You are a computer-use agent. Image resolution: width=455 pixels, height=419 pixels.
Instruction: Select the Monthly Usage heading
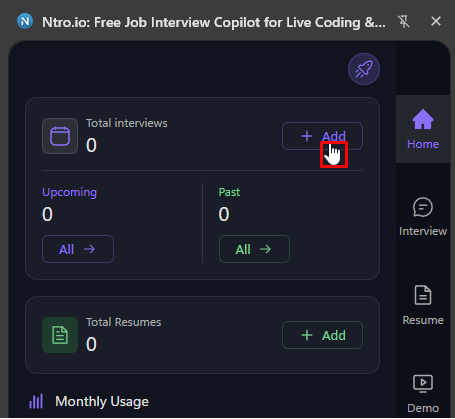pyautogui.click(x=102, y=401)
